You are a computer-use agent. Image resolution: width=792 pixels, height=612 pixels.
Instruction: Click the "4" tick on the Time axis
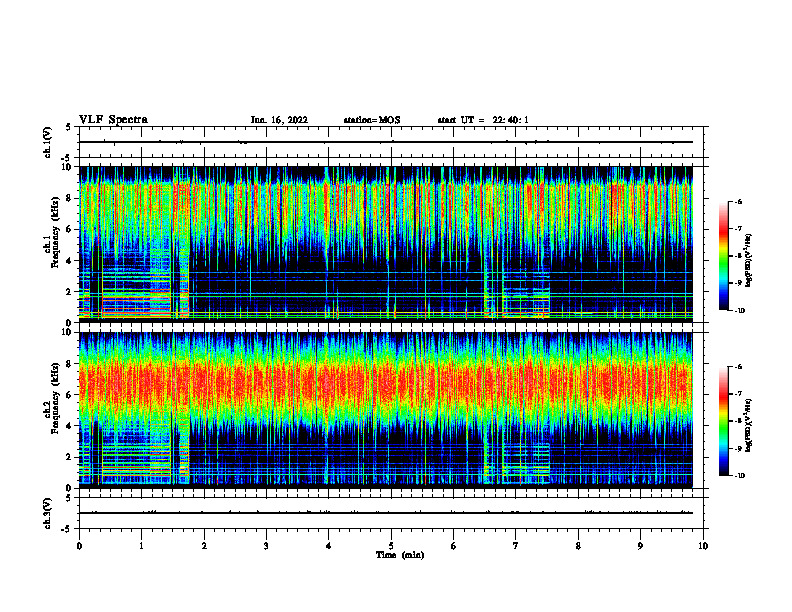coord(329,546)
